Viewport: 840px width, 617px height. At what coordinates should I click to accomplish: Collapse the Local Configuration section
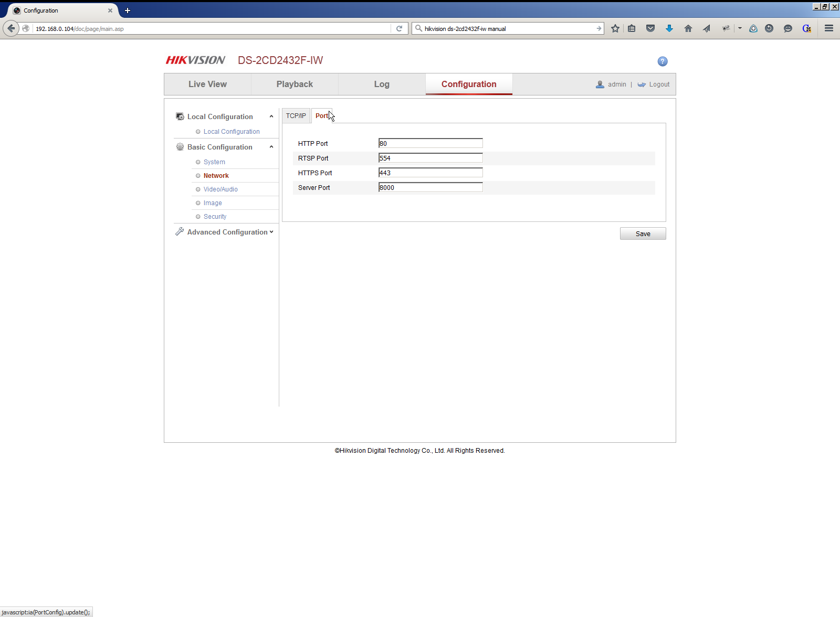tap(271, 116)
